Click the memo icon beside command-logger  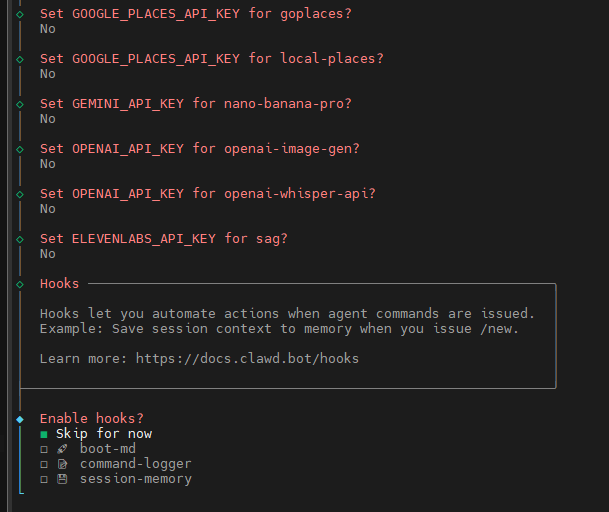(x=62, y=464)
